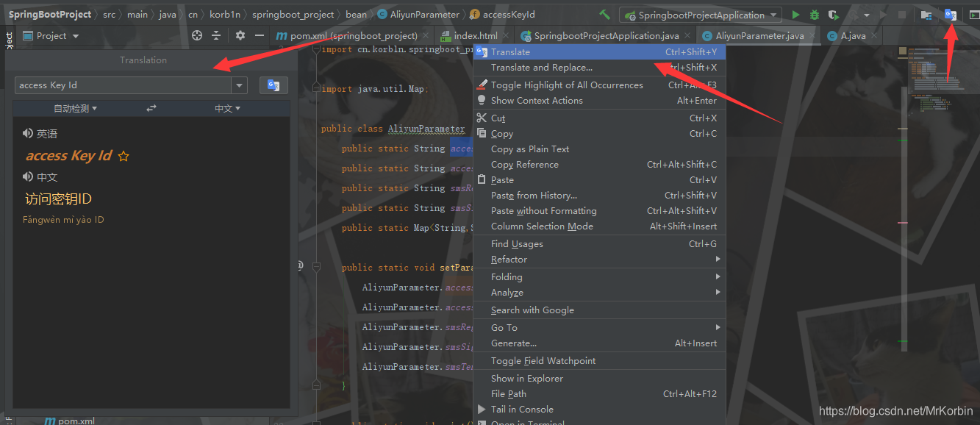The image size is (980, 425).
Task: Close the A.java tab
Action: click(x=875, y=35)
